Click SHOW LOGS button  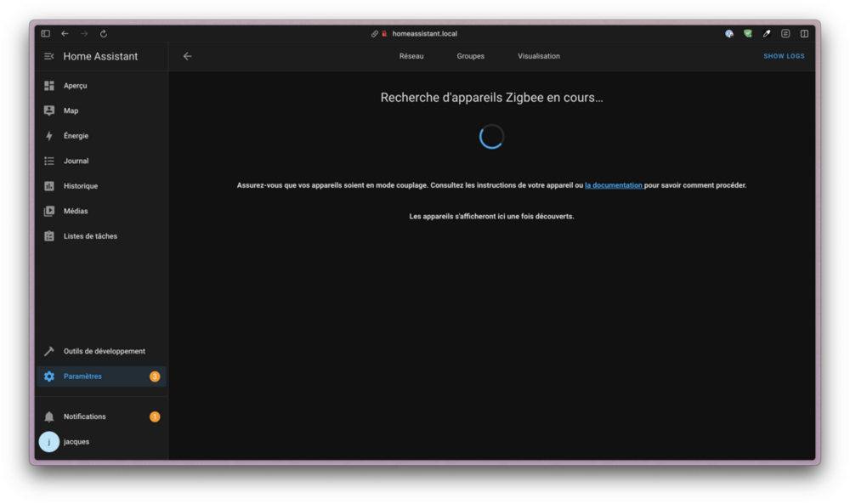(x=784, y=56)
